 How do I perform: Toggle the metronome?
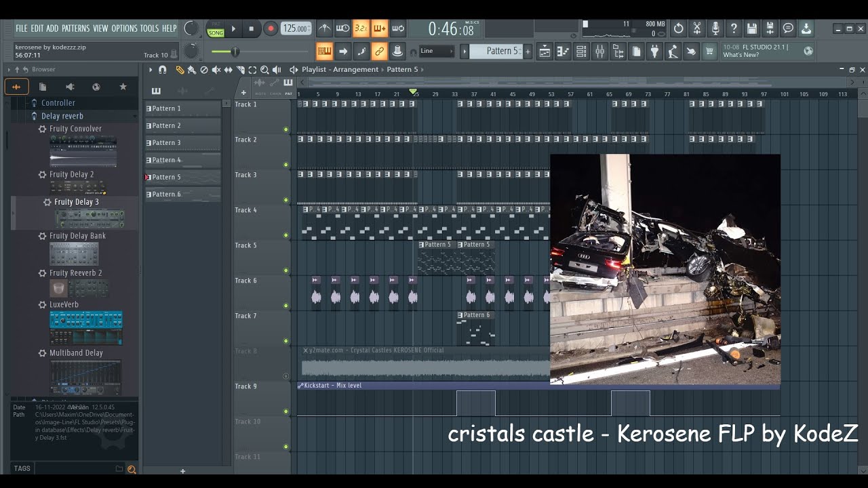[x=325, y=28]
